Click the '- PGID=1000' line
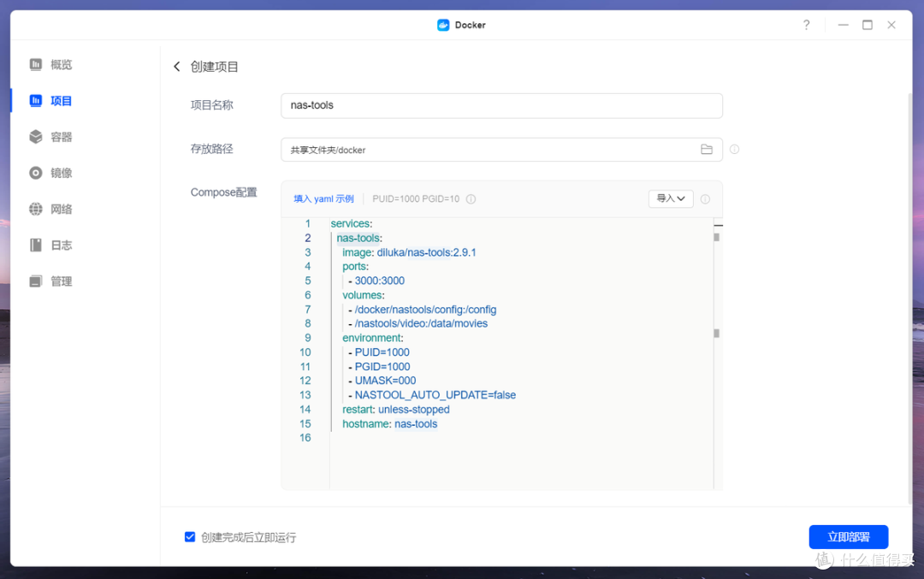 click(379, 366)
